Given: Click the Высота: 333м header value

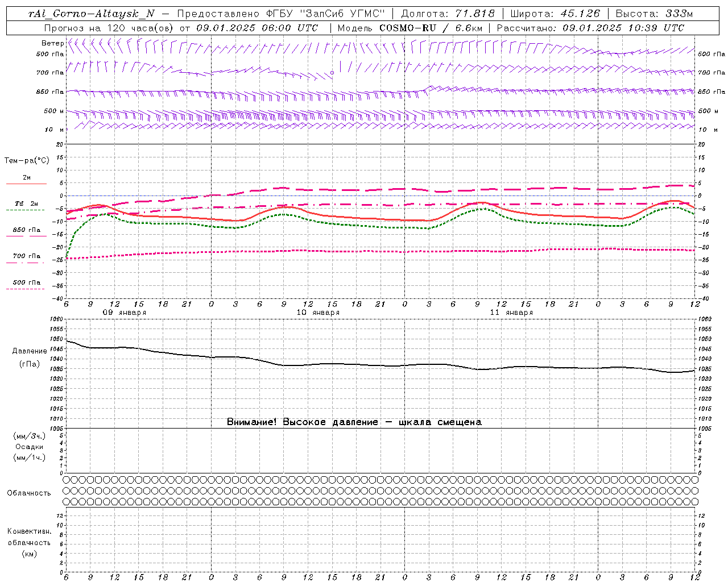Looking at the screenshot, I should pos(655,14).
